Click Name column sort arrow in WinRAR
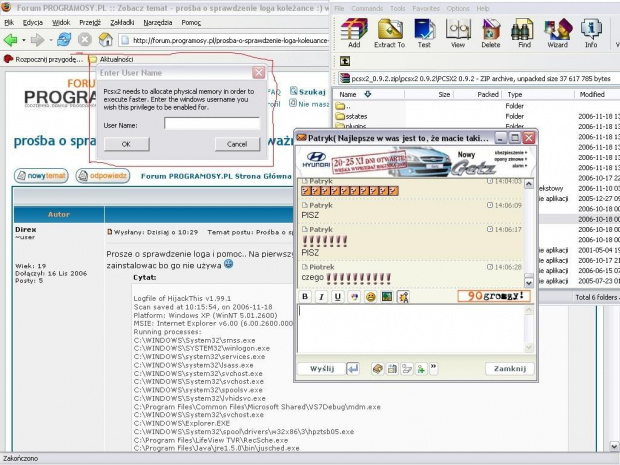This screenshot has width=620, height=465. click(367, 94)
